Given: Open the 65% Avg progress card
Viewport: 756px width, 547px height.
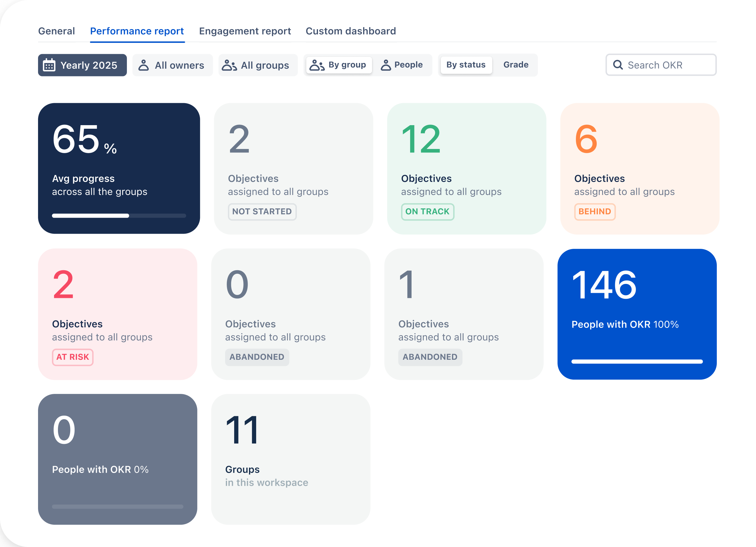Looking at the screenshot, I should pos(119,169).
